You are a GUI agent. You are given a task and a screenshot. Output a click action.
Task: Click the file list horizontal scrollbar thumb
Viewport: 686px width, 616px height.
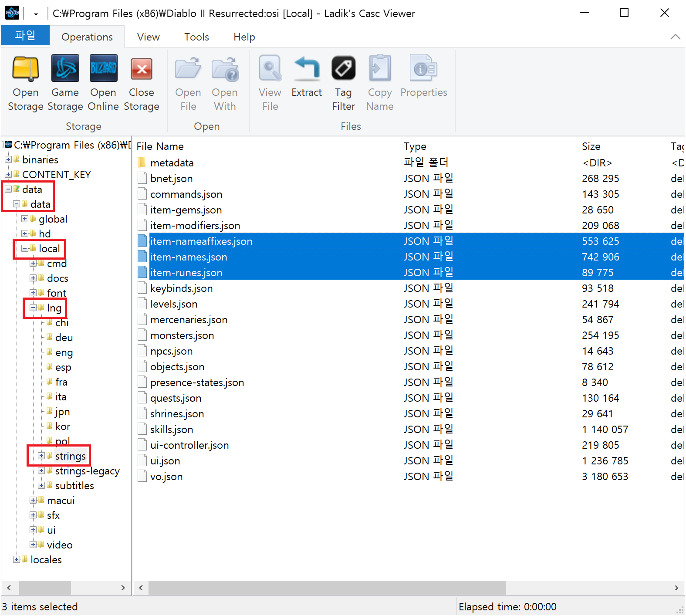(327, 588)
